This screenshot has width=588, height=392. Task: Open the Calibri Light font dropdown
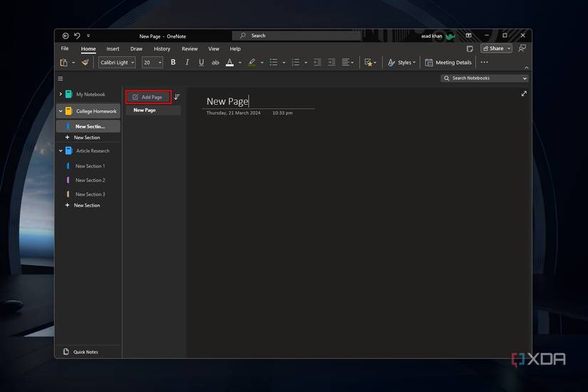[117, 62]
